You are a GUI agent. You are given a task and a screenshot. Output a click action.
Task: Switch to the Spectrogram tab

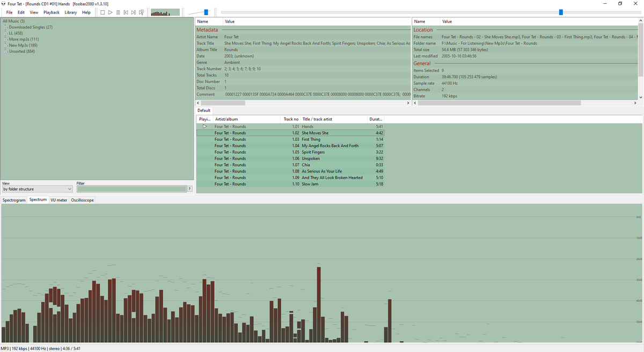[x=14, y=200]
